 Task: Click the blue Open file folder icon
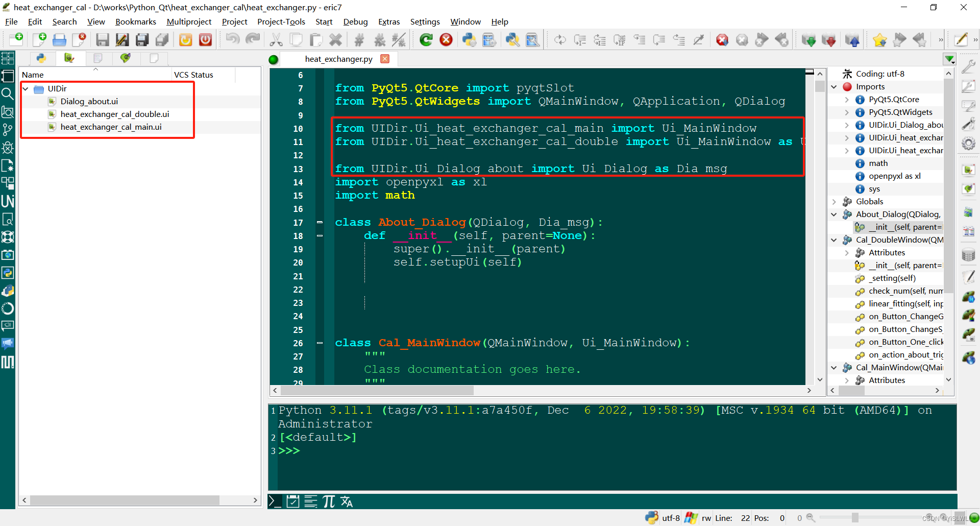59,39
